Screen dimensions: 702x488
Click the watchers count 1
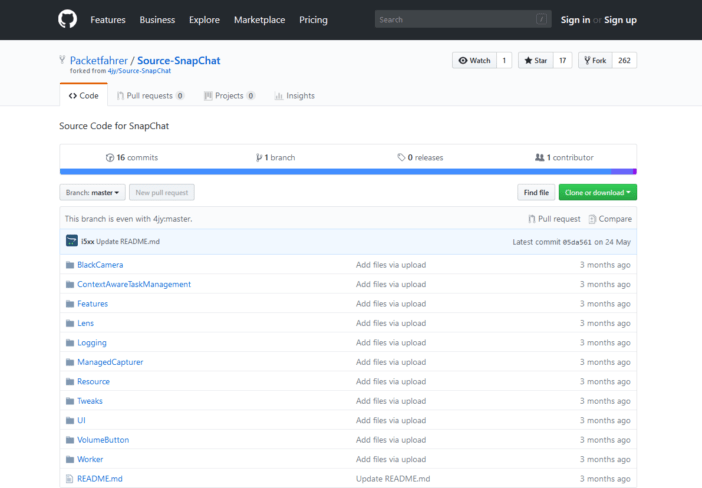pos(504,60)
